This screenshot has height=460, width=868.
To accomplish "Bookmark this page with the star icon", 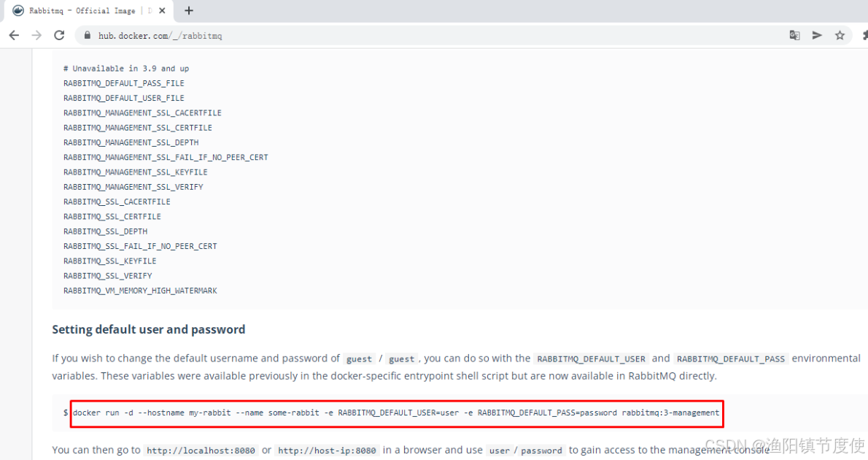I will coord(840,36).
